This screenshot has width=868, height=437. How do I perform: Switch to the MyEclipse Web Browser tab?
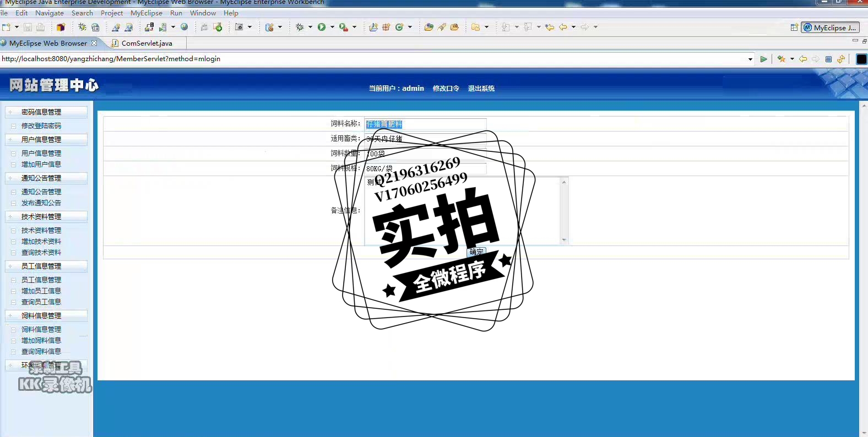pyautogui.click(x=48, y=43)
